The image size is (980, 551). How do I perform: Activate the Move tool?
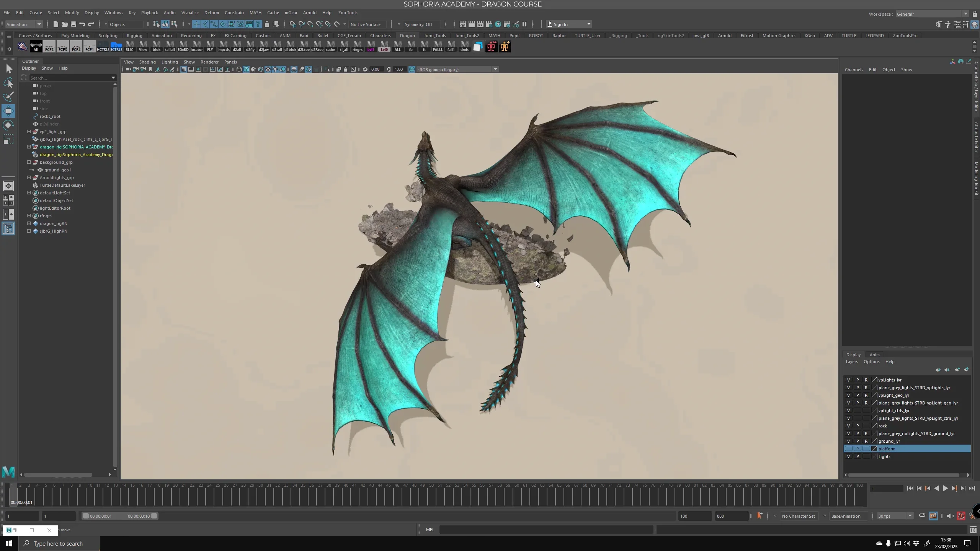[9, 111]
